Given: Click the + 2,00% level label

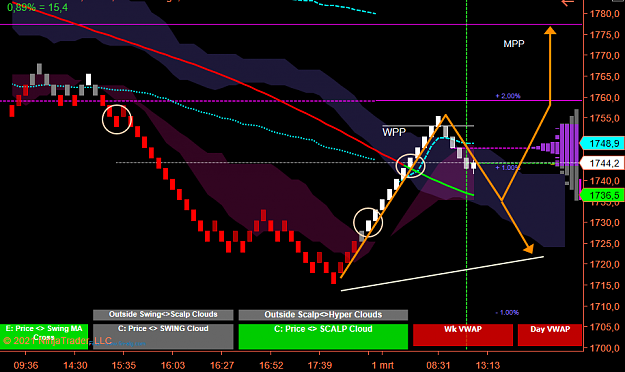Looking at the screenshot, I should [508, 96].
